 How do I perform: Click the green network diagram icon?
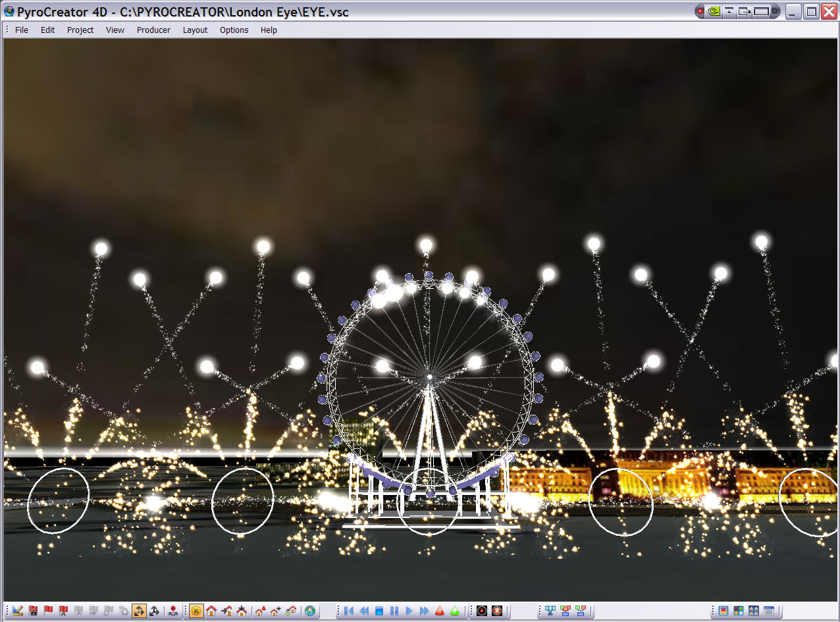click(581, 611)
